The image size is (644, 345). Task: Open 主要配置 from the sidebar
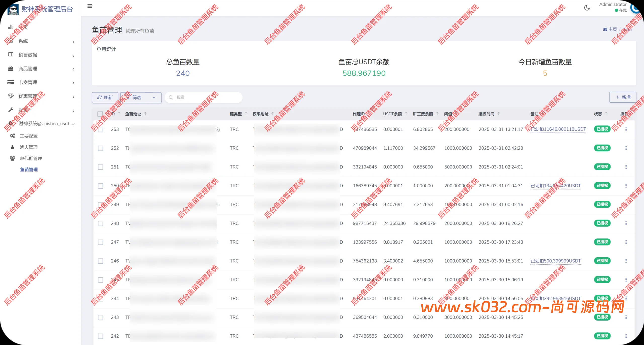click(x=29, y=136)
